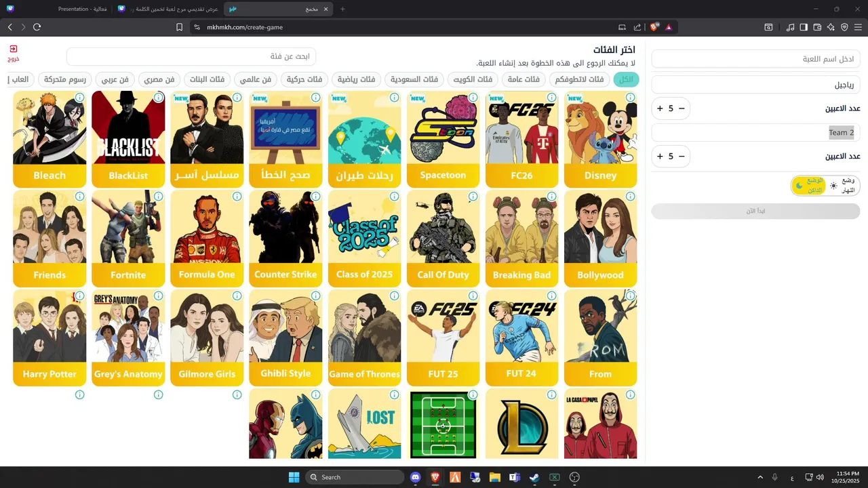Select فئات البنات category filter

(x=207, y=79)
